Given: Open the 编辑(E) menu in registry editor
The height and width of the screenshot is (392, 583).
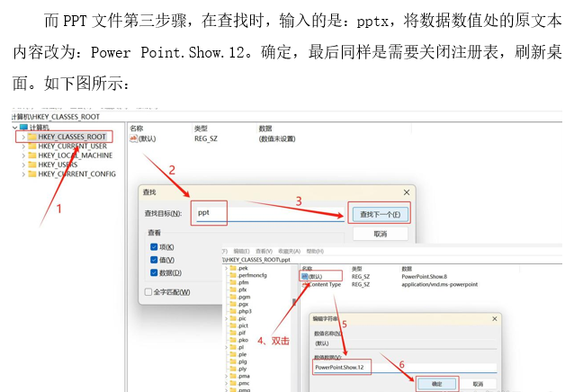Looking at the screenshot, I should 241,252.
